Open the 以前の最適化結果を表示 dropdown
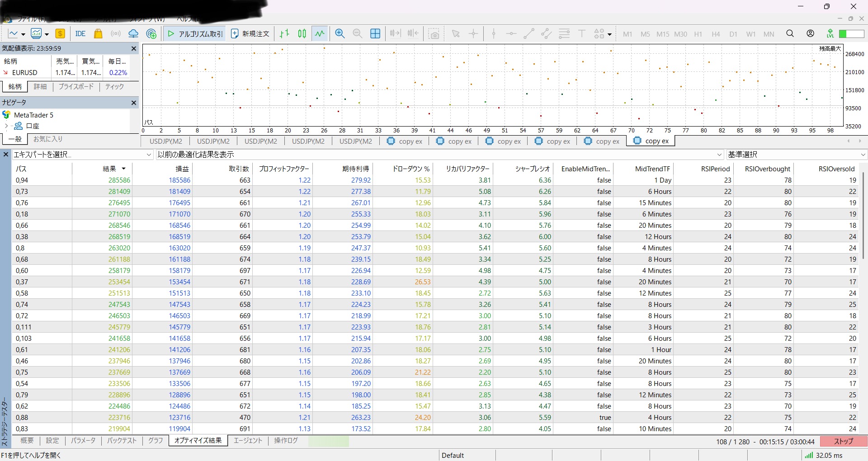This screenshot has width=868, height=461. click(440, 155)
